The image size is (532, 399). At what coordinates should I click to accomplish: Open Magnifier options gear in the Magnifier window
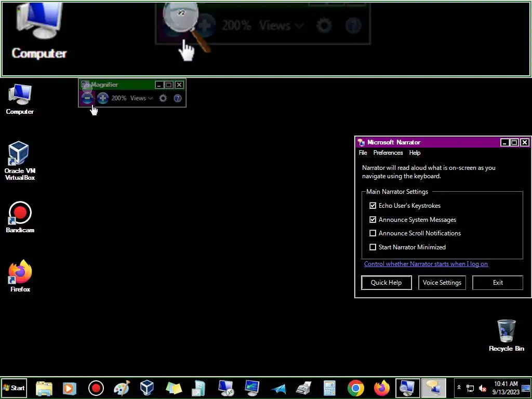coord(163,98)
